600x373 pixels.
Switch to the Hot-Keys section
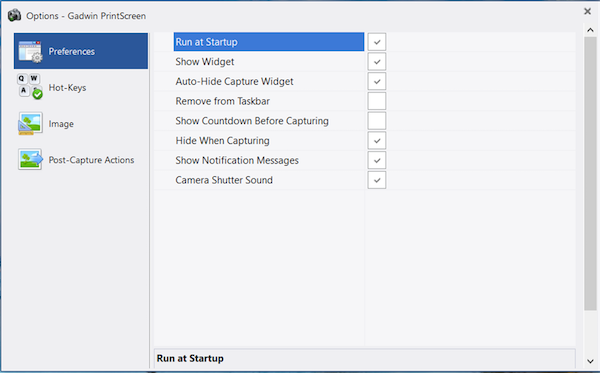[81, 87]
